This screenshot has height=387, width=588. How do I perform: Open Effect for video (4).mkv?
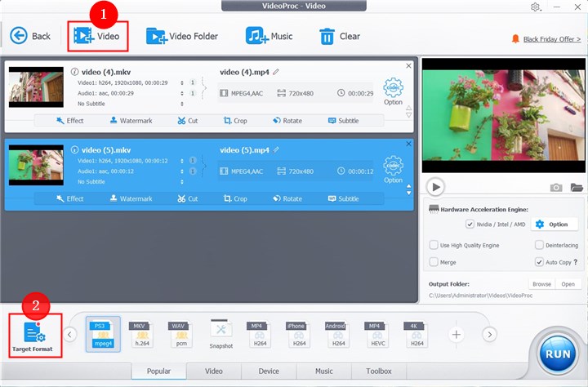[x=69, y=121]
